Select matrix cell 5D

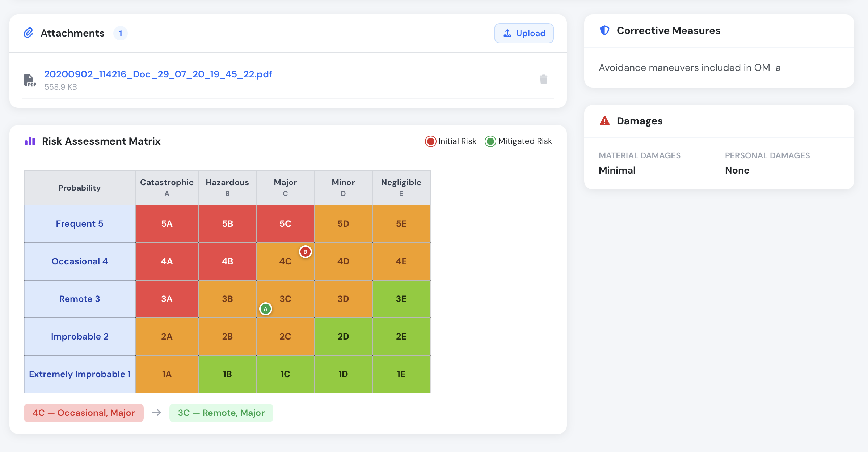(x=343, y=224)
